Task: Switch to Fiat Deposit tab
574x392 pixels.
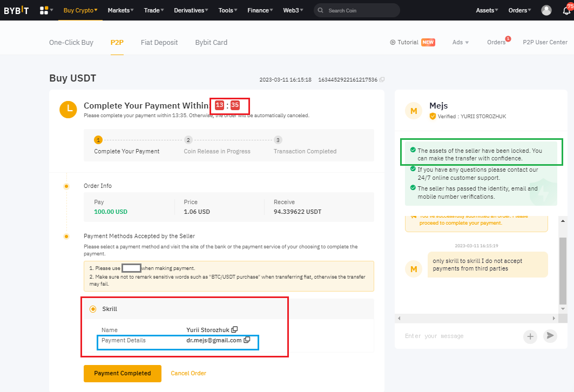Action: pos(159,42)
